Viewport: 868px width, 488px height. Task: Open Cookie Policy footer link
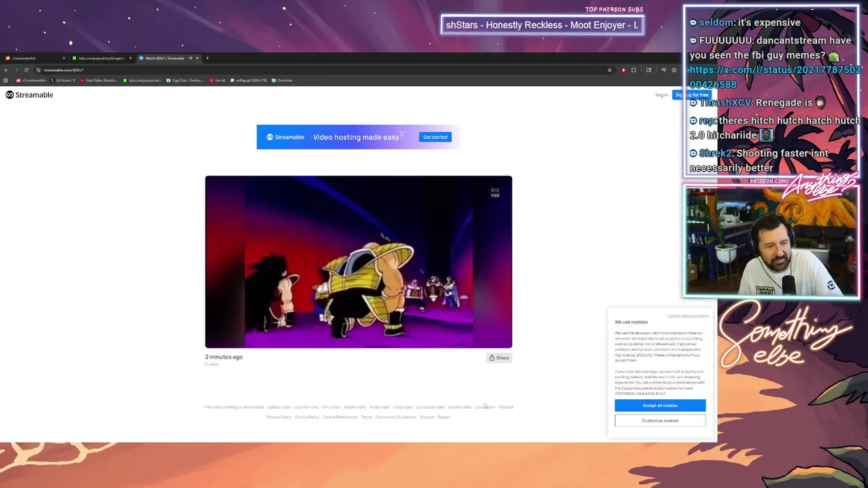point(307,418)
